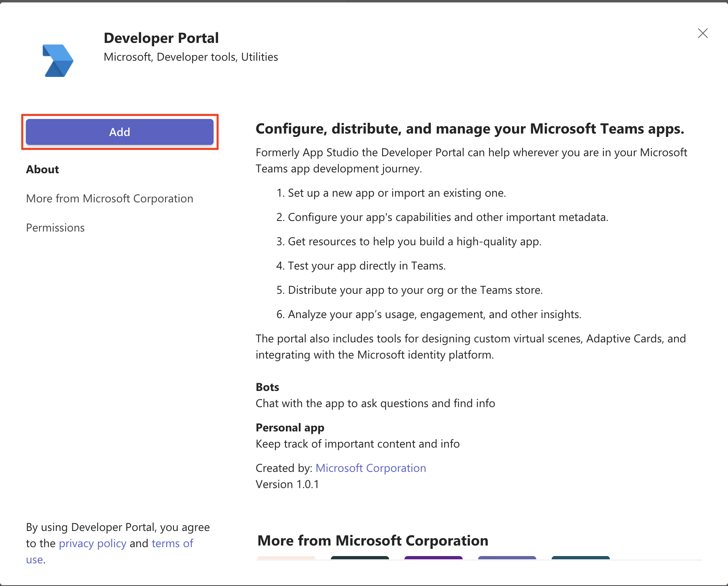The width and height of the screenshot is (728, 586).
Task: Click the Version 1.0.1 text
Action: [287, 484]
